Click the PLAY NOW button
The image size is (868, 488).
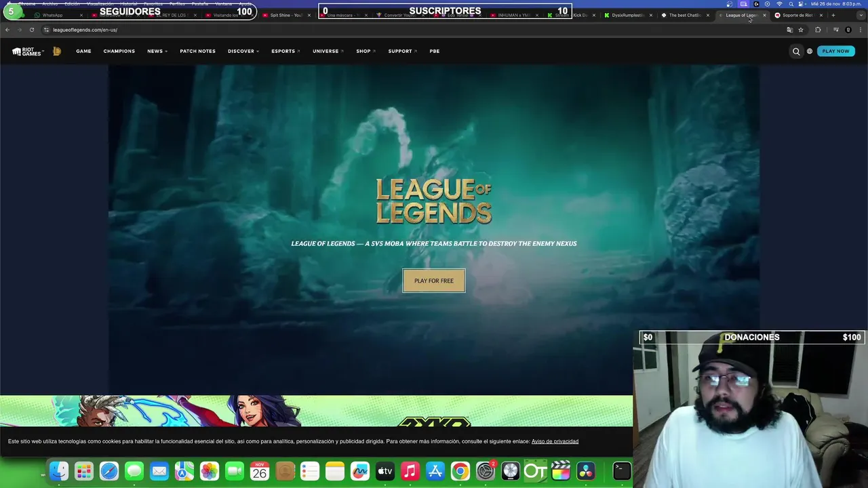coord(835,51)
